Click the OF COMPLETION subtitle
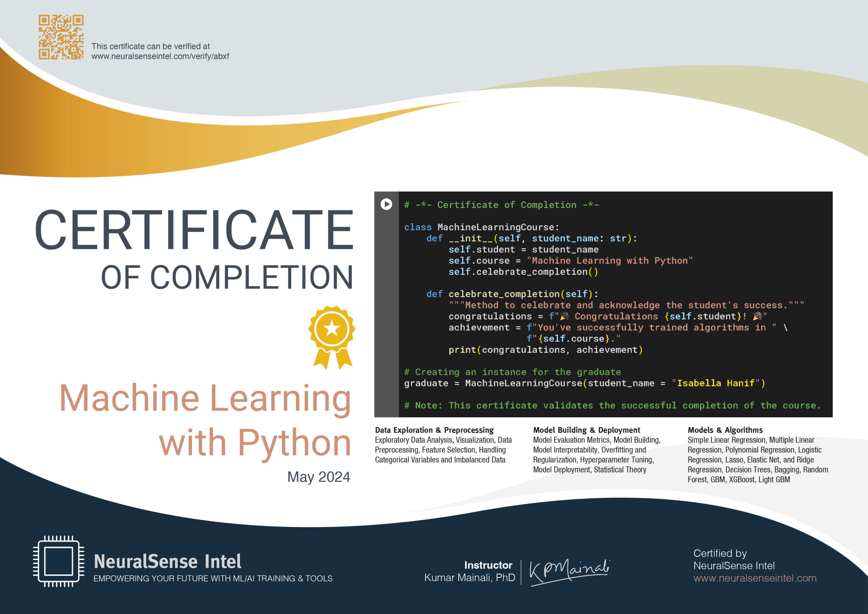This screenshot has height=614, width=868. pos(227,277)
